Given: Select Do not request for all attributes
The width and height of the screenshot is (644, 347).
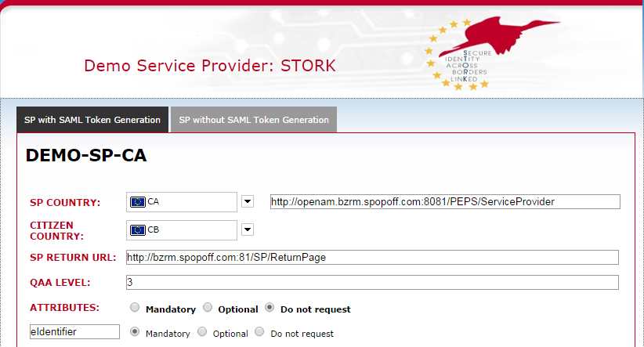Looking at the screenshot, I should point(270,307).
